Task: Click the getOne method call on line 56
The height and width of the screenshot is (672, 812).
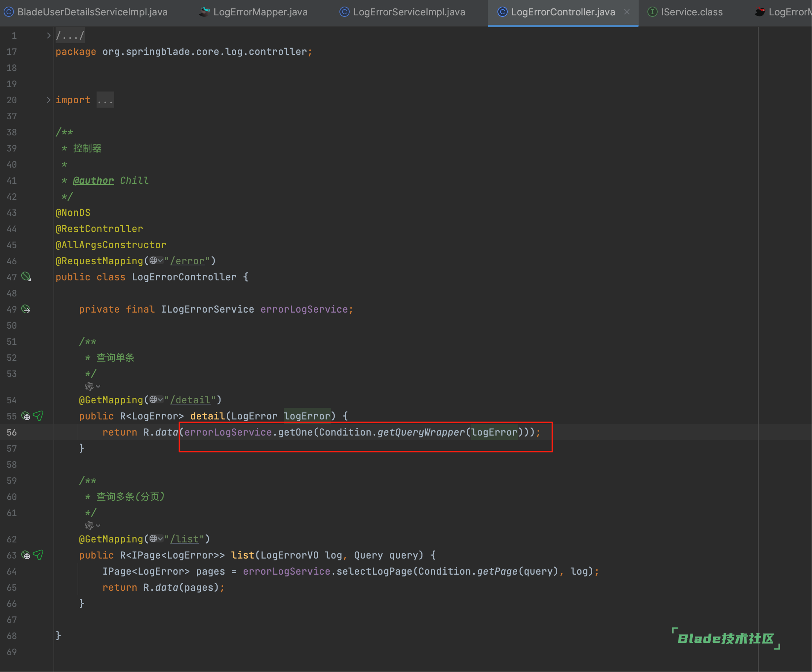Action: pos(296,432)
